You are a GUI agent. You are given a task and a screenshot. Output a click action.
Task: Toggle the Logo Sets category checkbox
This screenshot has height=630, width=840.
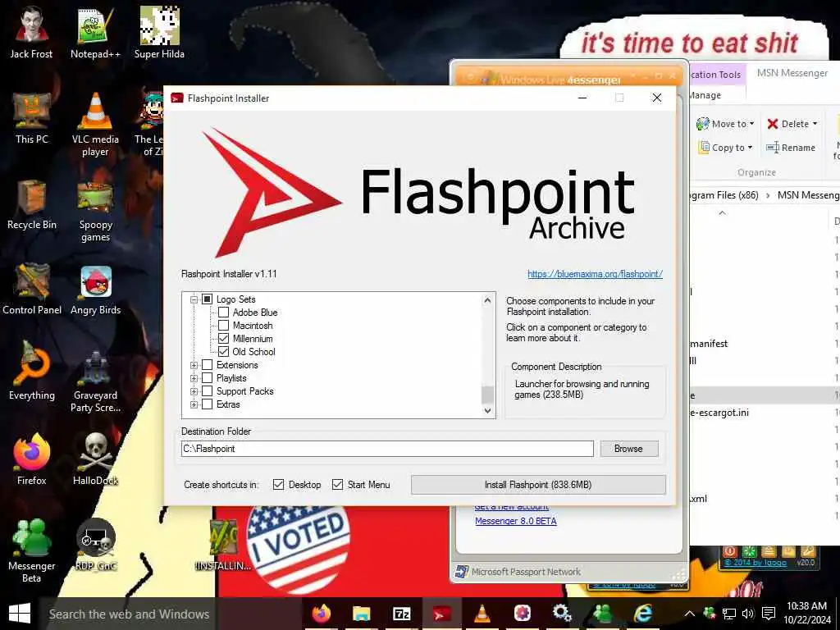208,299
